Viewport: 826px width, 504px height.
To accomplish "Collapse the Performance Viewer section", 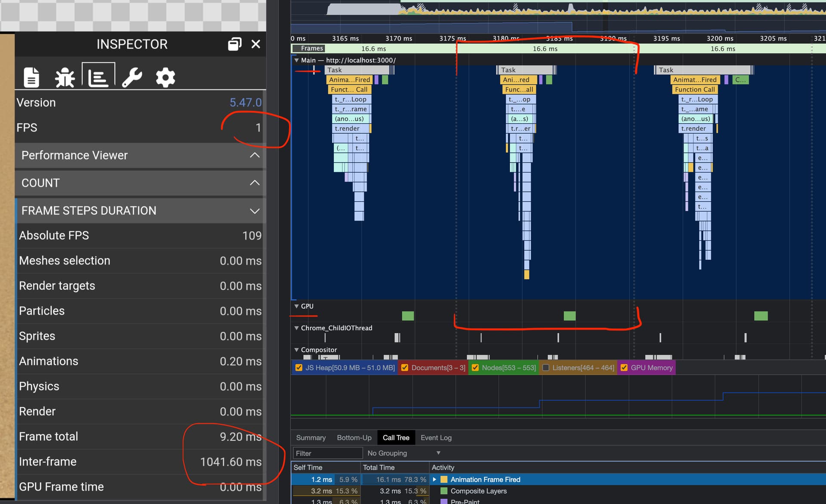I will tap(255, 155).
